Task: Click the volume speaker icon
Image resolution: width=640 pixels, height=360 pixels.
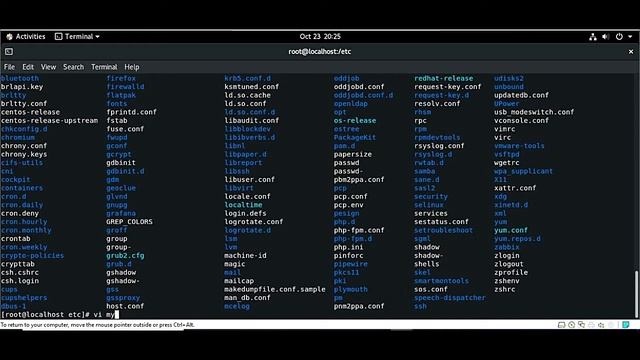Action: pos(606,37)
